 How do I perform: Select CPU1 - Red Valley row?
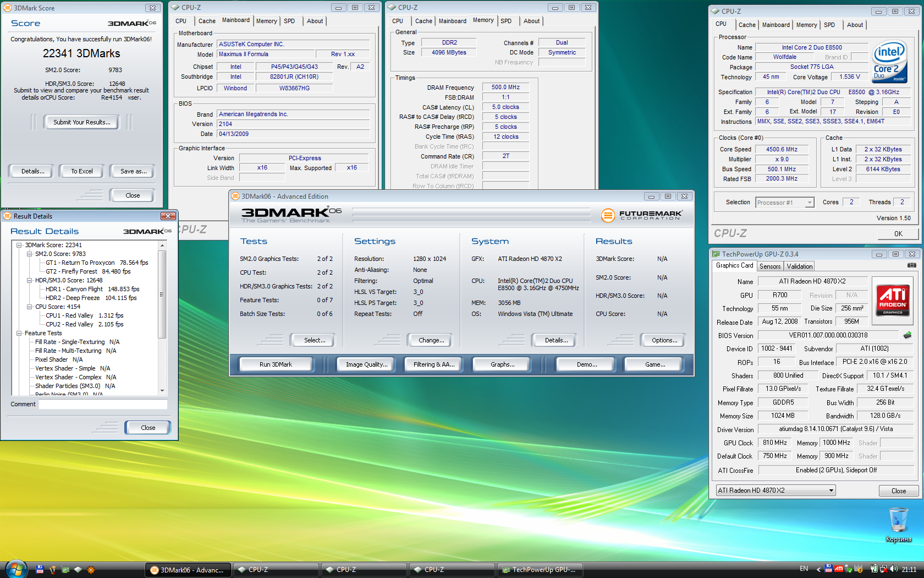coord(85,315)
